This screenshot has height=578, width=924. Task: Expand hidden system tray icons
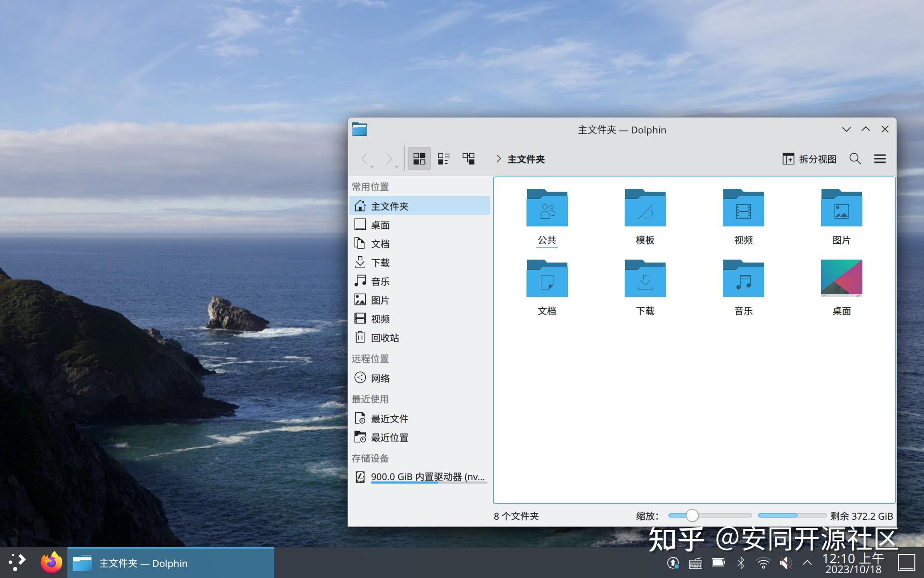pos(807,562)
